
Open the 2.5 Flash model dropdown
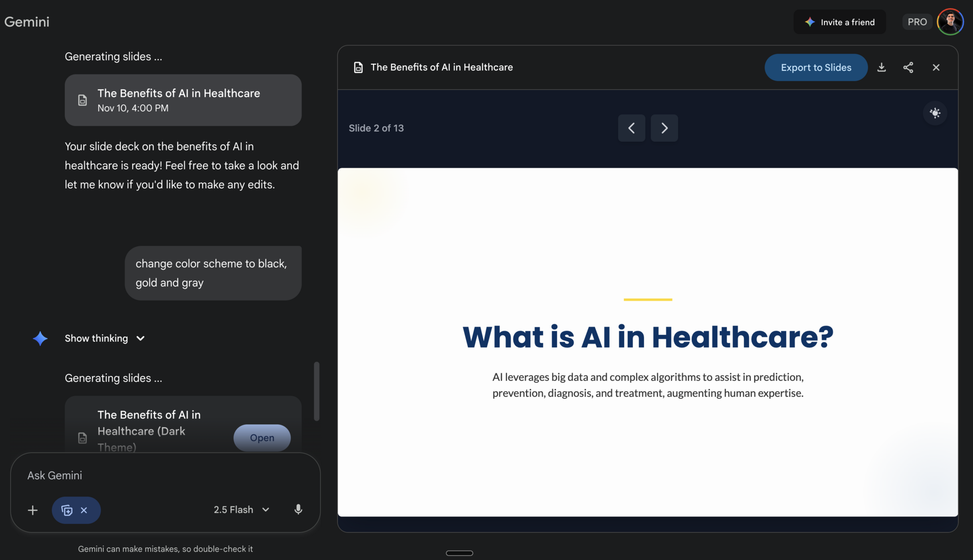coord(240,509)
